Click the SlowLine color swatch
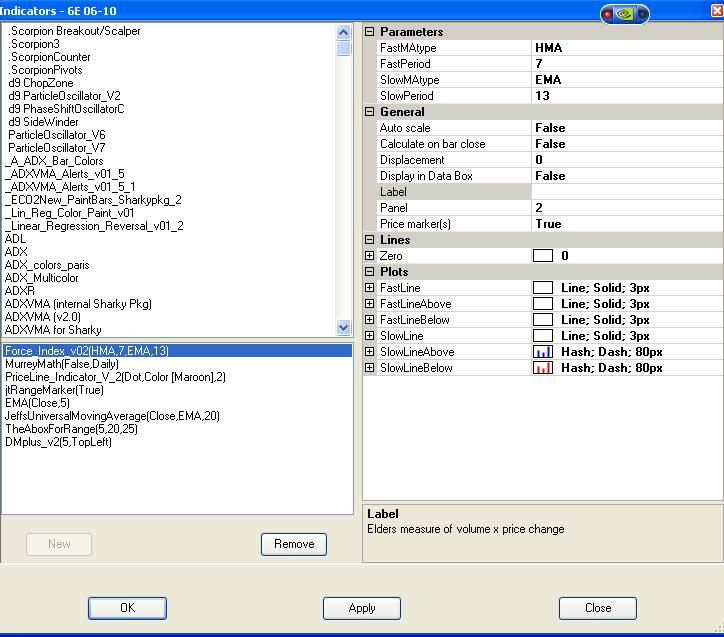 tap(543, 336)
